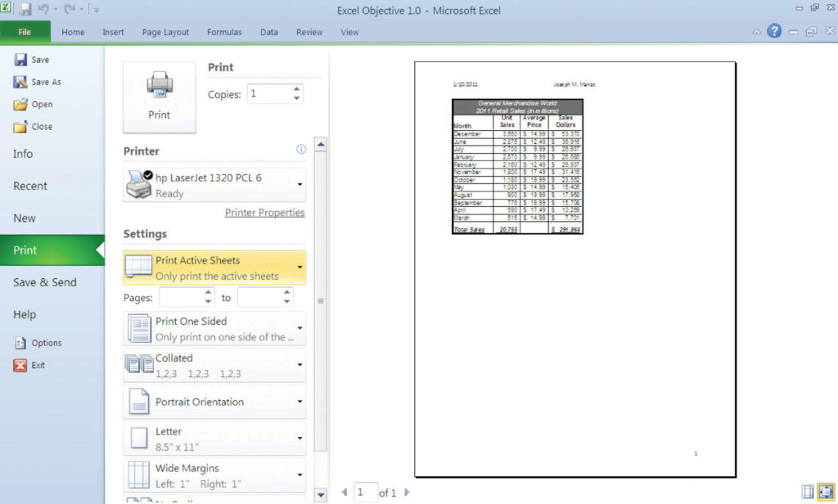Click the Undo icon in Quick Access Toolbar
838x504 pixels.
click(43, 9)
